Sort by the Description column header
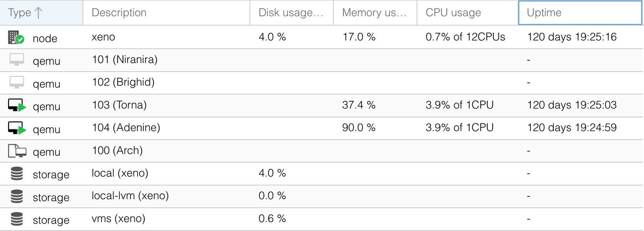 pos(119,13)
